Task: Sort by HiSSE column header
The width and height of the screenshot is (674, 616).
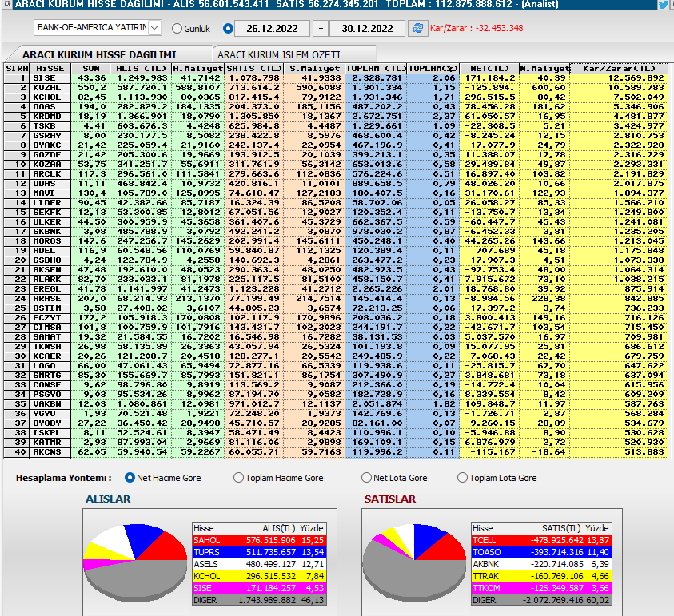Action: pos(50,68)
